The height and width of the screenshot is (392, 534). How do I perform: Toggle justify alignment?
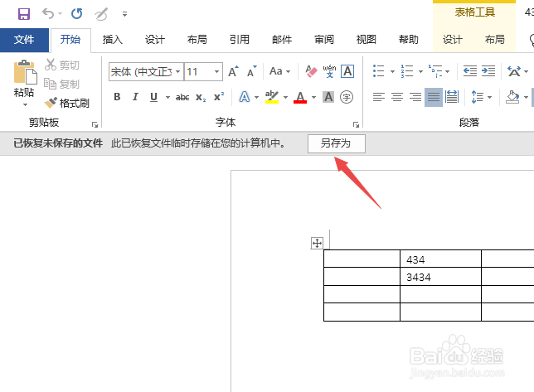click(434, 97)
